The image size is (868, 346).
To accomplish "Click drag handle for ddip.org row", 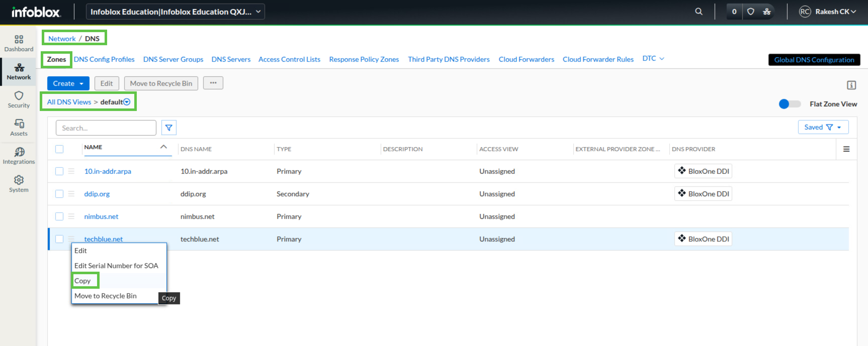I will tap(71, 194).
